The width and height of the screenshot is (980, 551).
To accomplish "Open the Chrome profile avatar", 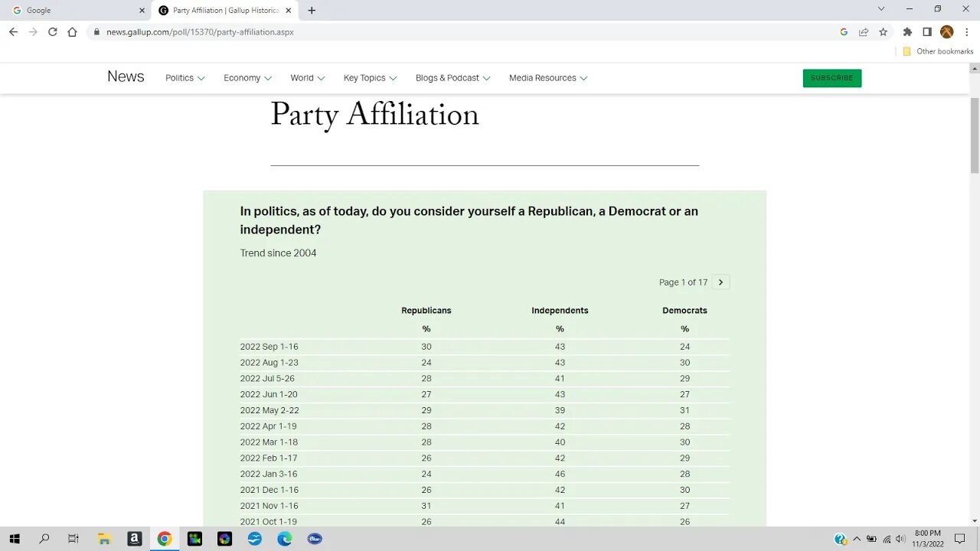I will coord(947,32).
